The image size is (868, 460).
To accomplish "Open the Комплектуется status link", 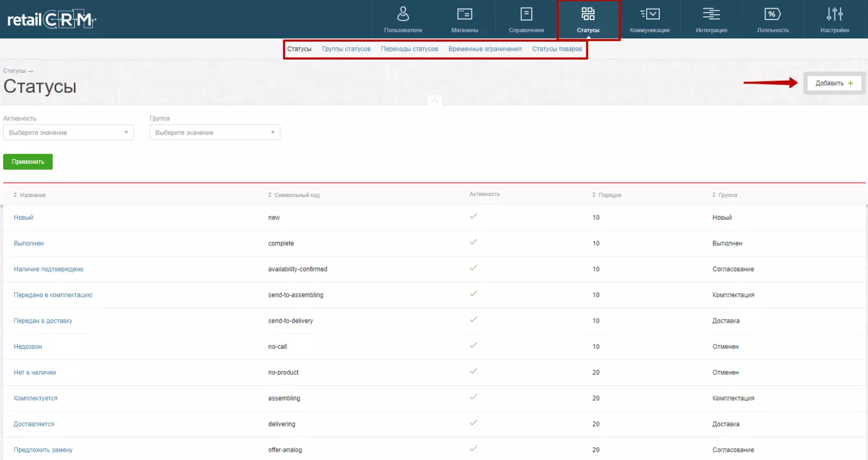I will [x=35, y=398].
